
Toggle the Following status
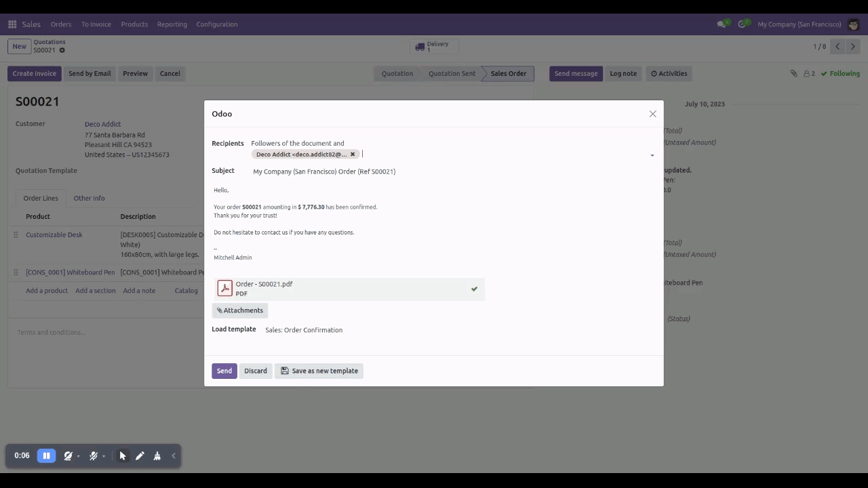pos(840,74)
